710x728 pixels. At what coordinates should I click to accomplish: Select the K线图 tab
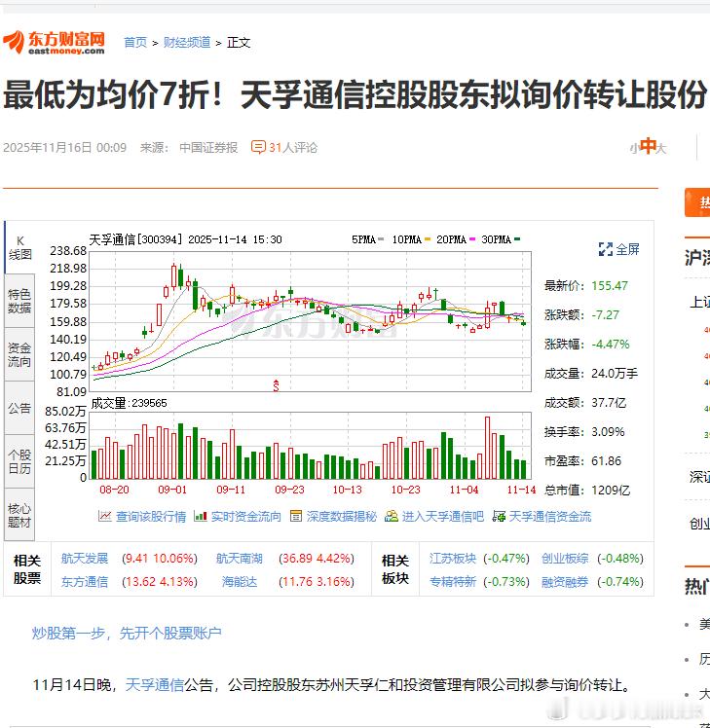coord(19,247)
